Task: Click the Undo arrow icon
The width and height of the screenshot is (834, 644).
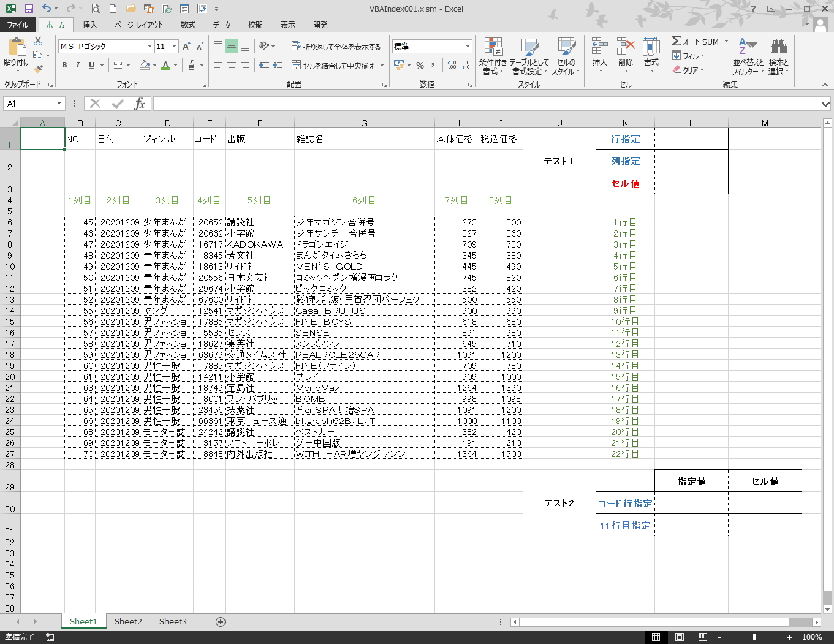Action: coord(47,9)
